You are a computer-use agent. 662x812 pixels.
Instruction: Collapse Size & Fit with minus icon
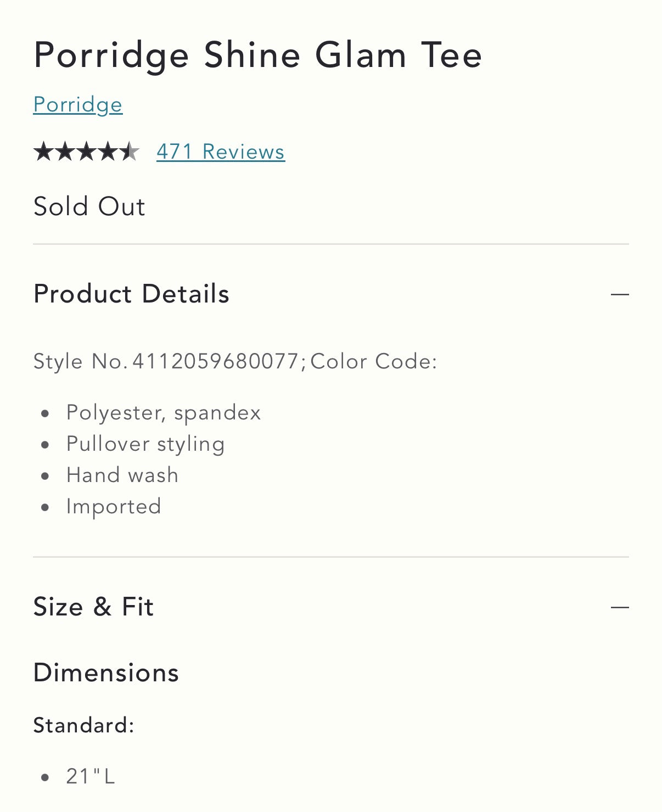620,607
